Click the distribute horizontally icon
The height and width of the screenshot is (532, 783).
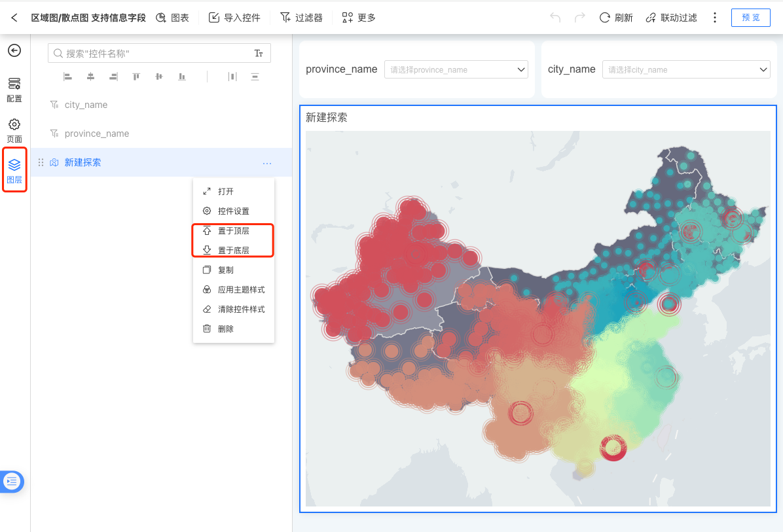[x=232, y=77]
